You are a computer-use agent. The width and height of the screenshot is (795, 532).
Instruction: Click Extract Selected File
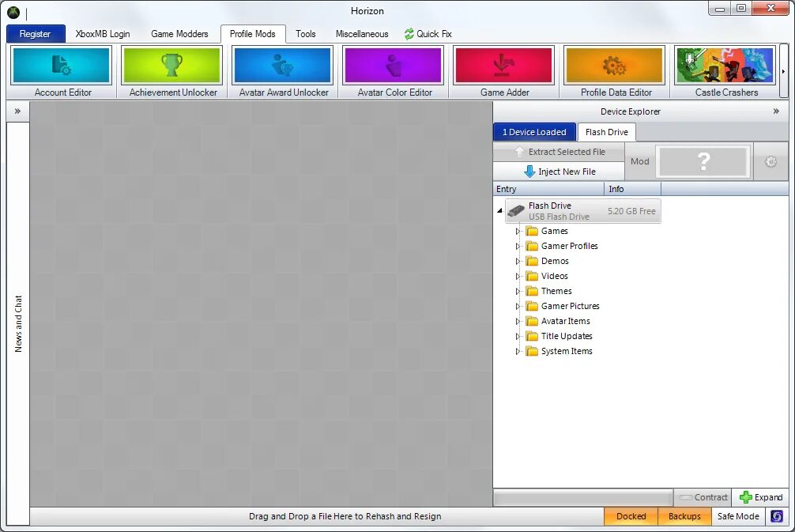pyautogui.click(x=559, y=152)
